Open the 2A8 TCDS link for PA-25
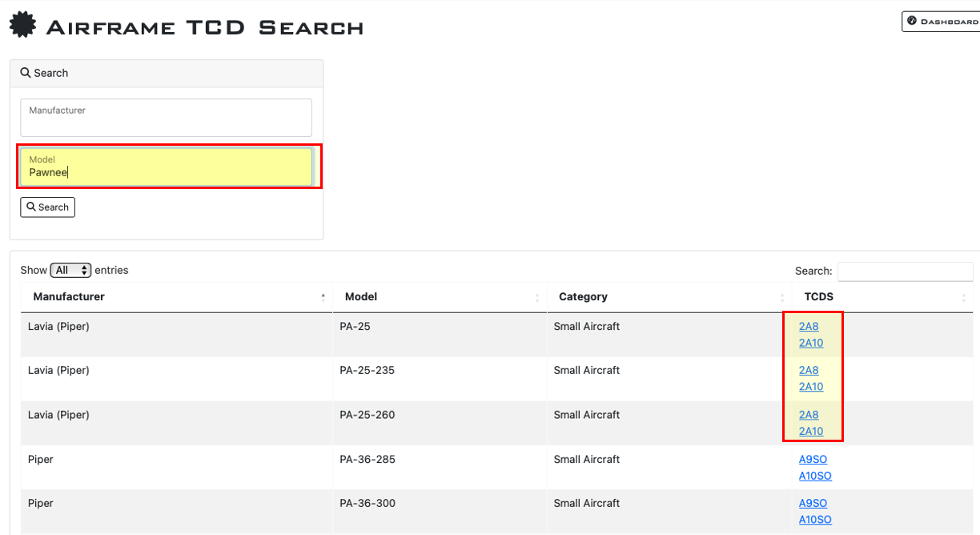Viewport: 980px width, 535px height. 808,326
